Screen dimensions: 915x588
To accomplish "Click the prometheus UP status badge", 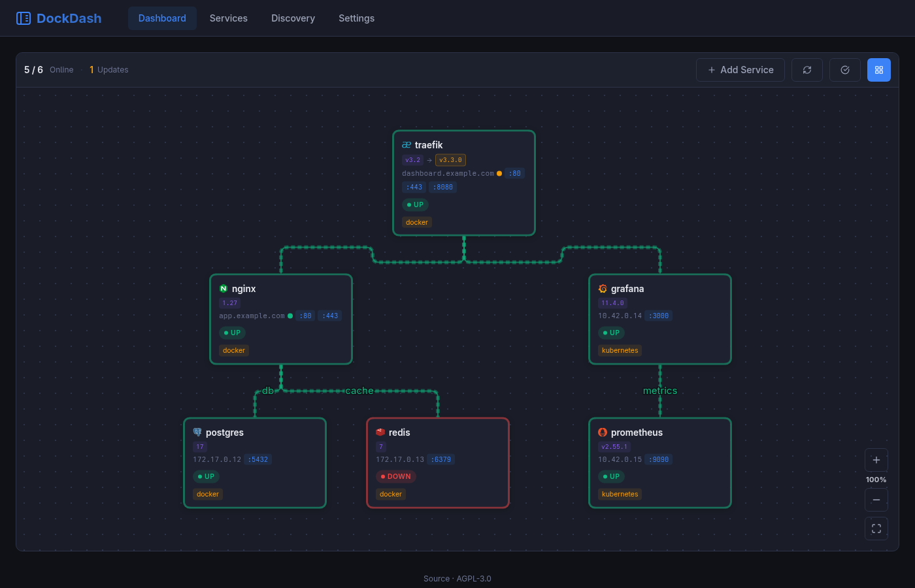I will pyautogui.click(x=612, y=477).
